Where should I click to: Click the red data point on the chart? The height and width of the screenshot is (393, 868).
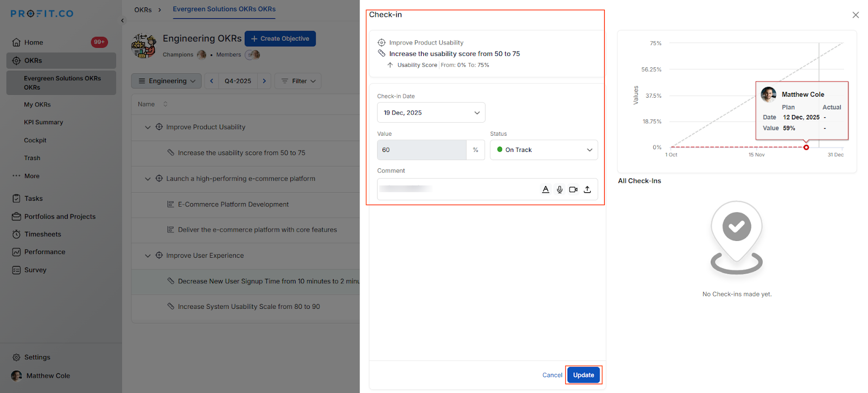click(806, 147)
